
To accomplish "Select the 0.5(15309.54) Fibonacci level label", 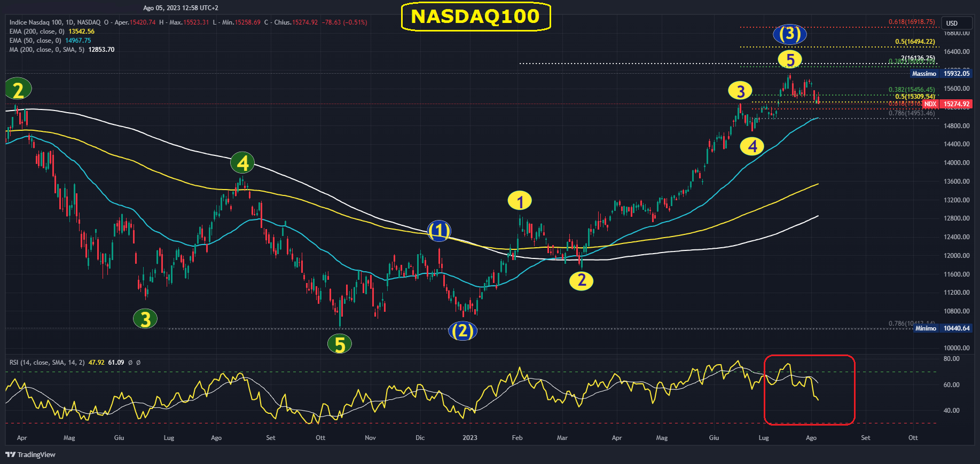I will (915, 97).
